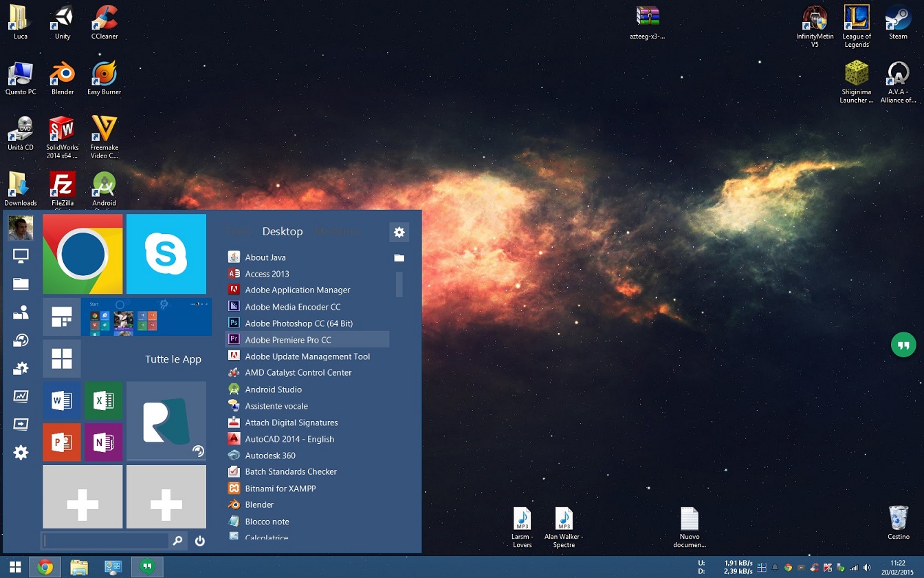Switch to the Moderne tab
924x578 pixels.
tap(336, 231)
